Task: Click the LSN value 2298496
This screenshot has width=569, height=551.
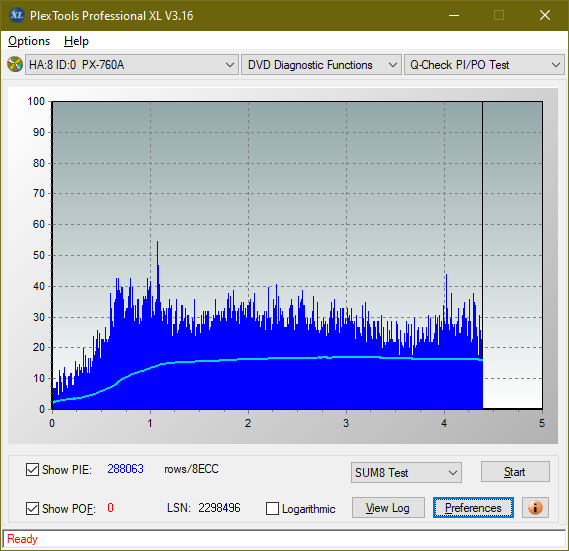Action: (x=219, y=508)
